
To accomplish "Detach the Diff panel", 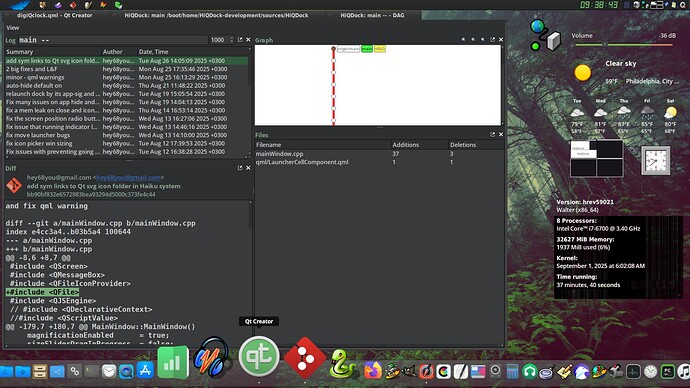I will [240, 168].
